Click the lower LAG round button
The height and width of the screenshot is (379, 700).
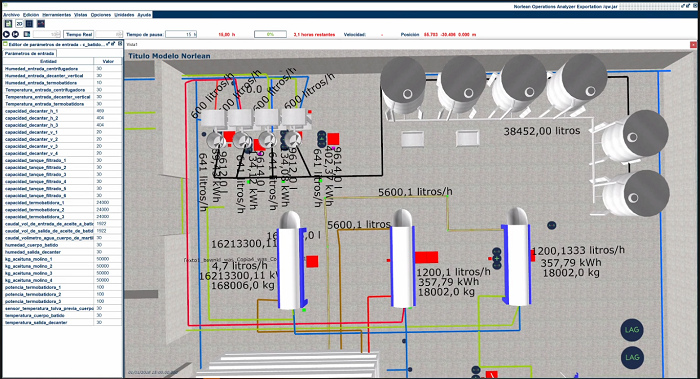pyautogui.click(x=632, y=358)
